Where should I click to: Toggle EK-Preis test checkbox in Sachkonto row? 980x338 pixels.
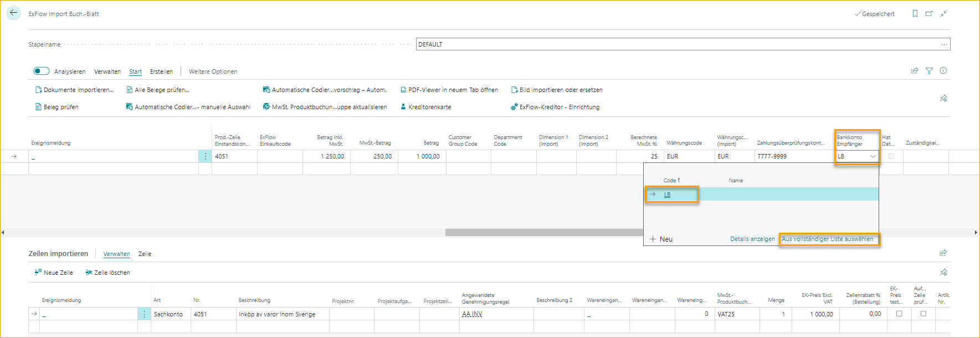(x=899, y=314)
